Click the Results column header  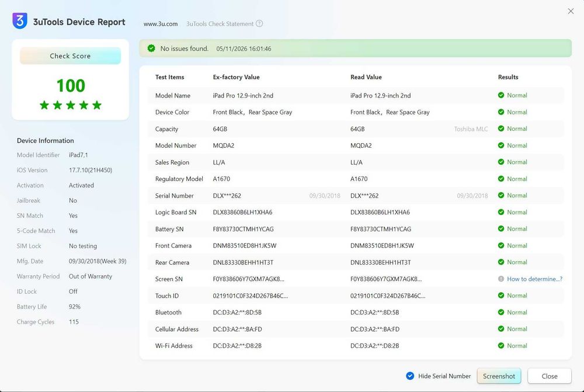pyautogui.click(x=508, y=77)
